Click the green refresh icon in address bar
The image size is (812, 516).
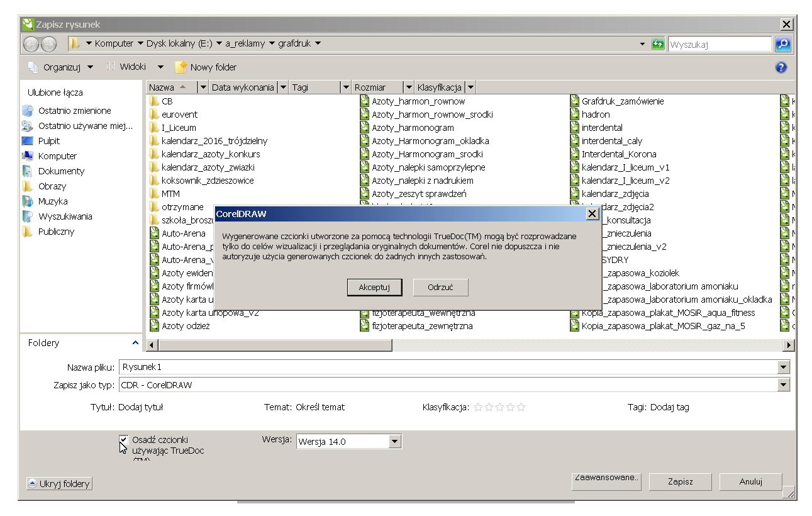(658, 44)
